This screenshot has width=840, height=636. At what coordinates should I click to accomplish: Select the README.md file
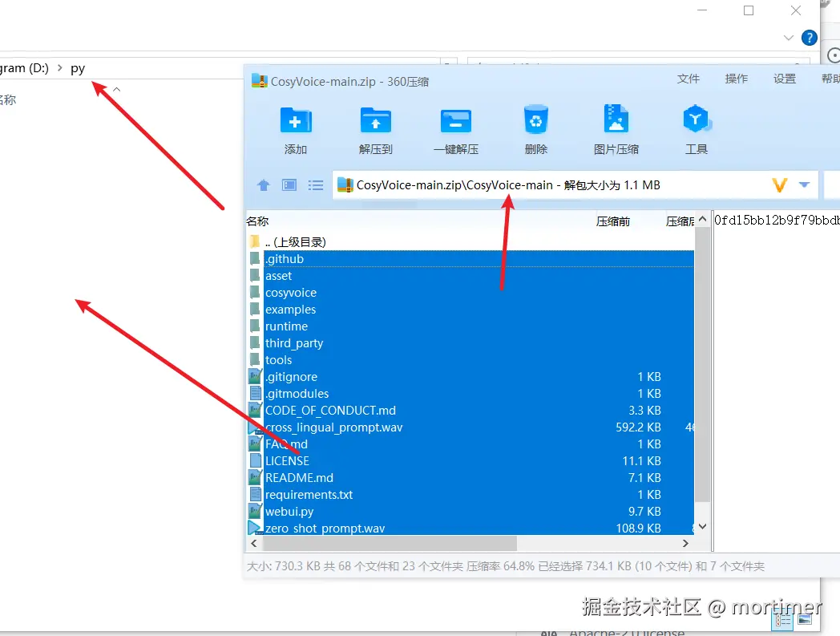coord(470,478)
